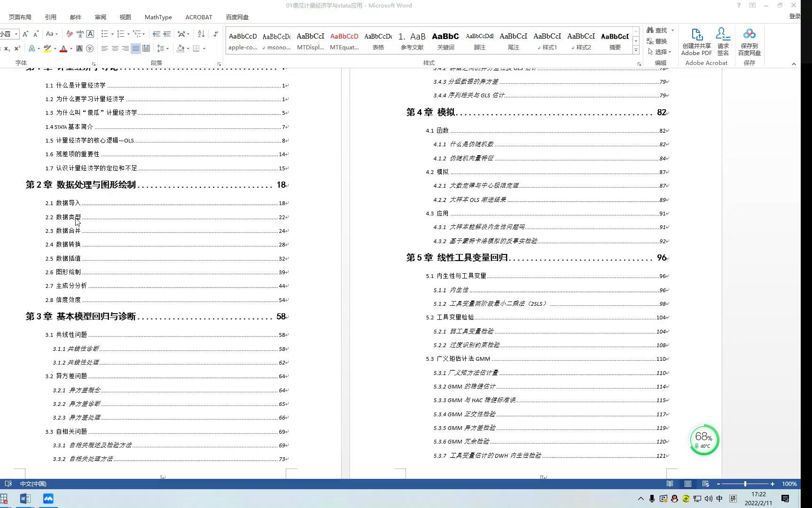Switch to the 页面布局 tab

(20, 17)
